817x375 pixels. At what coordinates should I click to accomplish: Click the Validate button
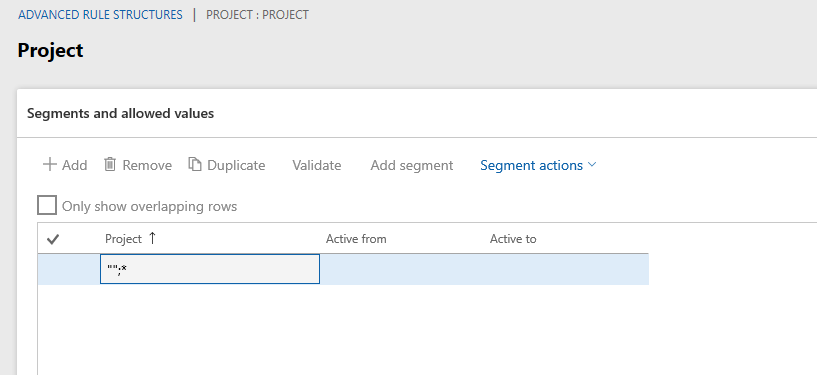pyautogui.click(x=317, y=165)
